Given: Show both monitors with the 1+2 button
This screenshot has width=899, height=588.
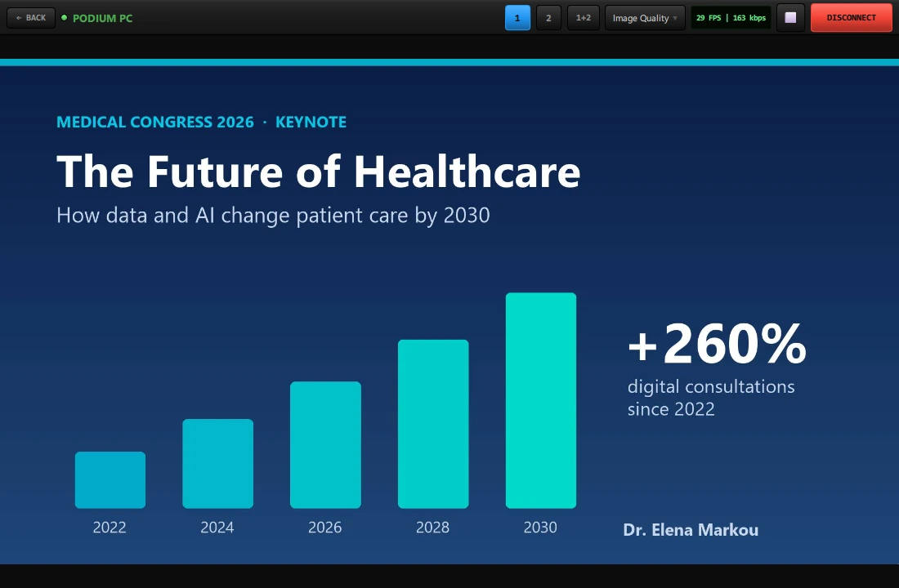Looking at the screenshot, I should coord(583,18).
